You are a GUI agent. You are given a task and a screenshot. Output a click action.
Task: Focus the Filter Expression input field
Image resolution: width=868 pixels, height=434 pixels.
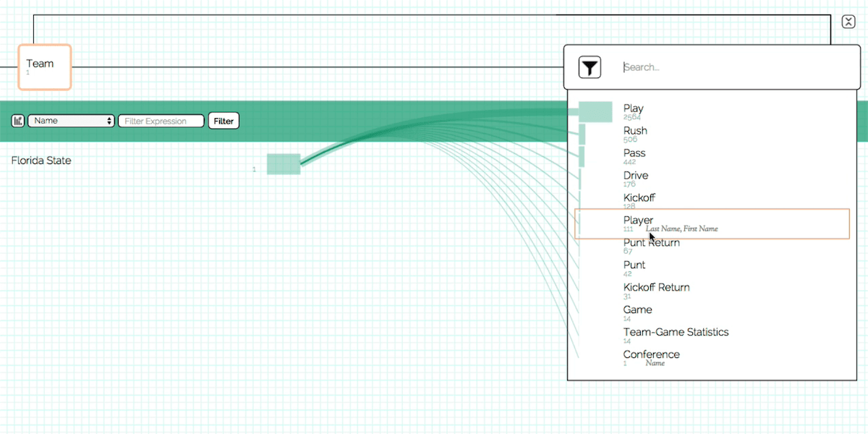161,121
